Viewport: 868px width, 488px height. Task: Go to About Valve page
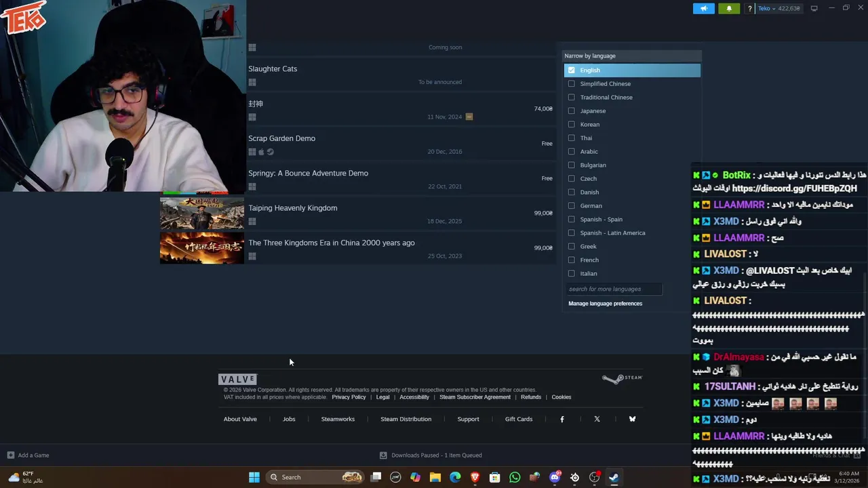tap(240, 419)
